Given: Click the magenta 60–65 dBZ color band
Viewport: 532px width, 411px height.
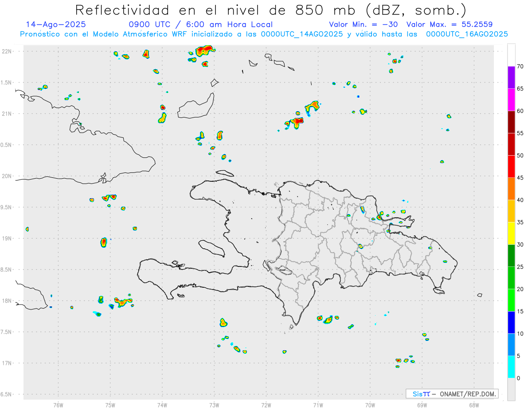Looking at the screenshot, I should (511, 100).
